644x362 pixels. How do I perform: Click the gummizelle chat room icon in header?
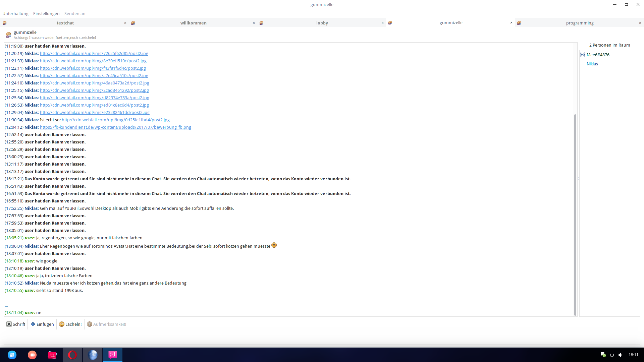pos(8,35)
